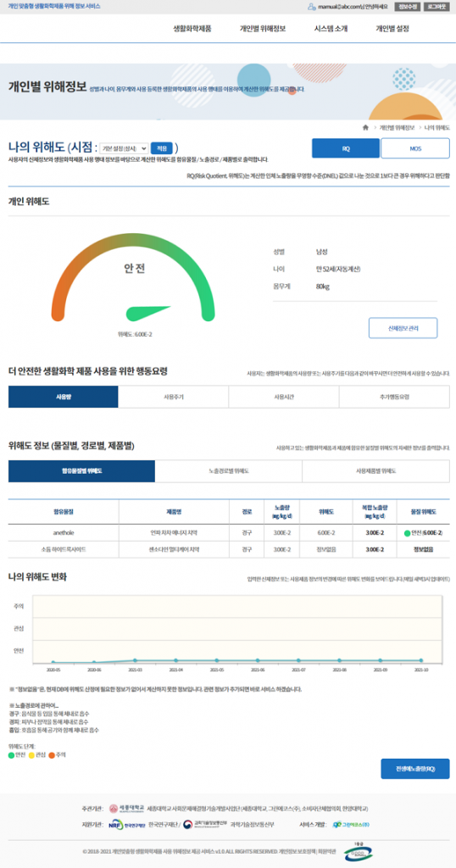Image resolution: width=456 pixels, height=868 pixels.
Task: Click the 나의 위해도 breadcrumb link
Action: pos(436,127)
